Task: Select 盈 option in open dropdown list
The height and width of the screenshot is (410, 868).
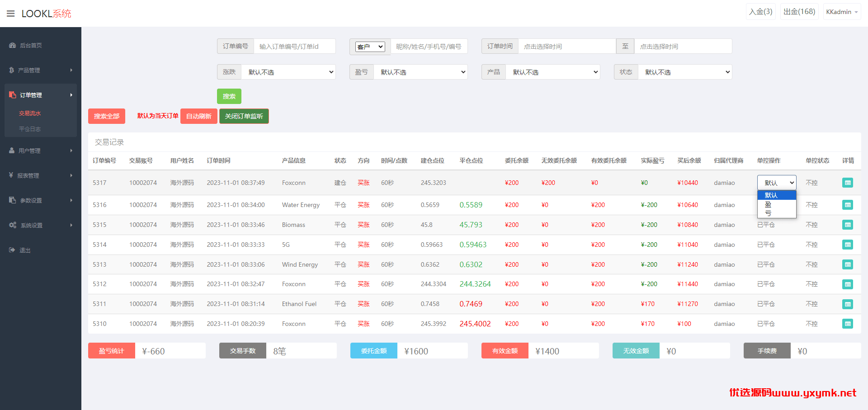Action: [777, 204]
